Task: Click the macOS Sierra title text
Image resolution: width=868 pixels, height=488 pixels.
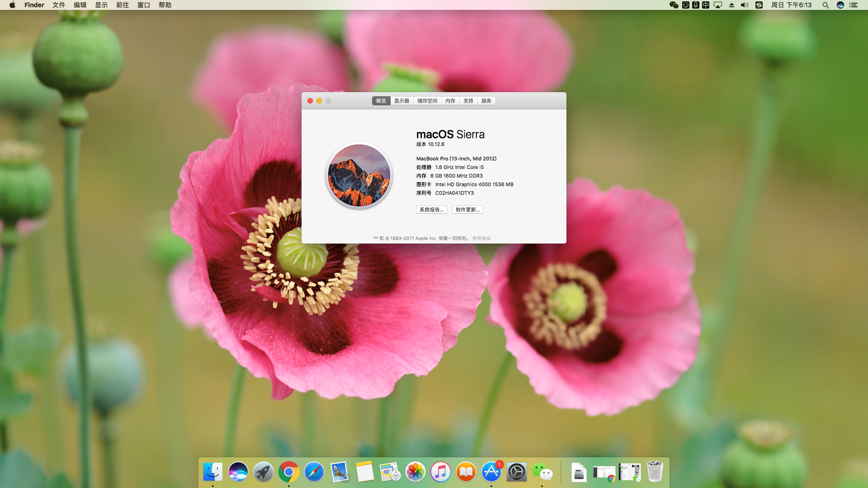Action: tap(450, 134)
